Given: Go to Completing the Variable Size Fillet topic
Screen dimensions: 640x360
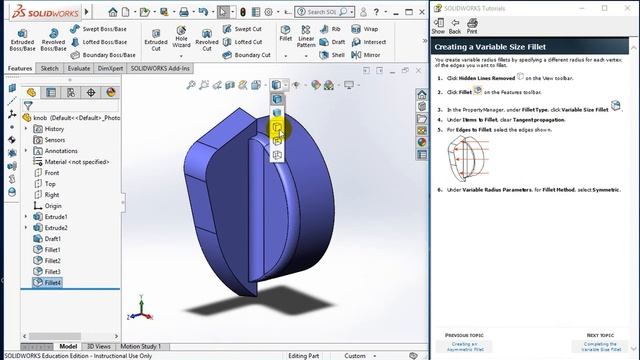Looking at the screenshot, I should [x=600, y=347].
